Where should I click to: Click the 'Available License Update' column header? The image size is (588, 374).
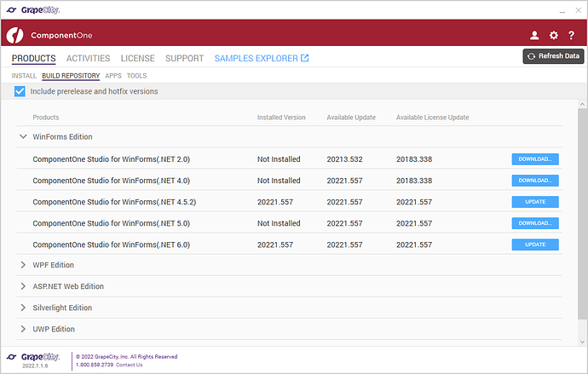click(432, 118)
